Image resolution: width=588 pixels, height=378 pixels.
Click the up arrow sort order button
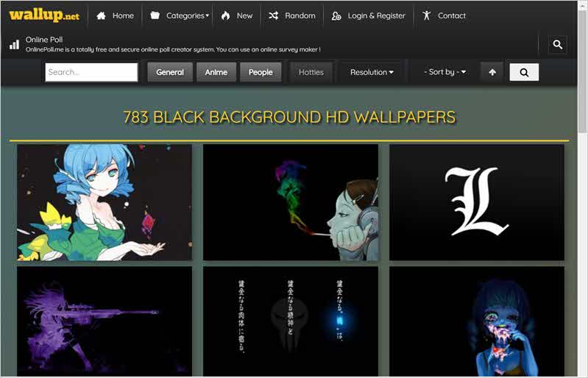click(x=492, y=72)
